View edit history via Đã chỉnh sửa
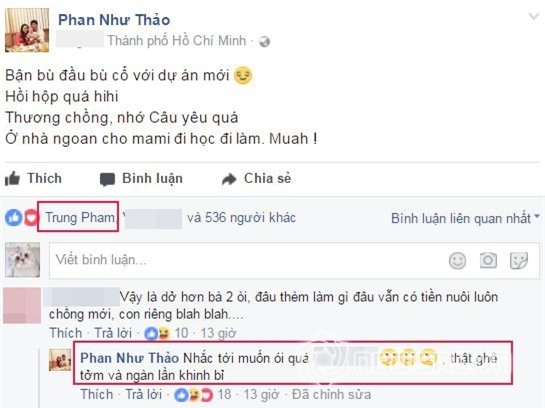Viewport: 545px width, 408px height. [x=331, y=394]
